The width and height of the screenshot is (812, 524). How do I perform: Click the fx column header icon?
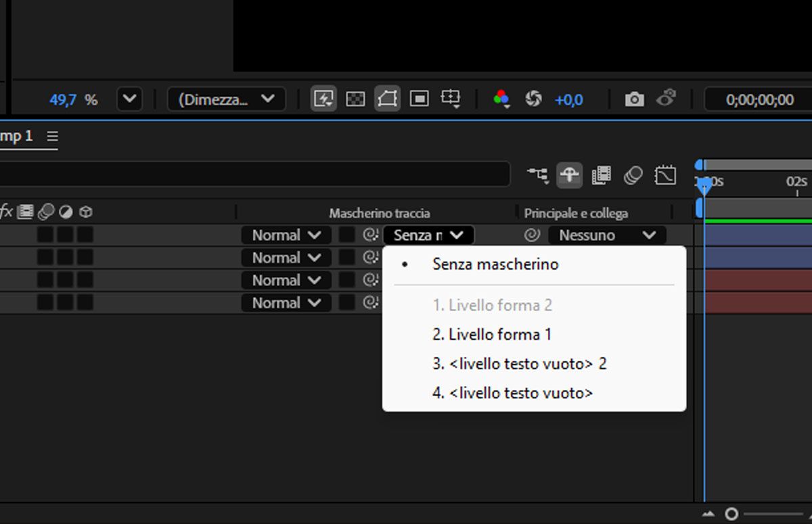(6, 212)
